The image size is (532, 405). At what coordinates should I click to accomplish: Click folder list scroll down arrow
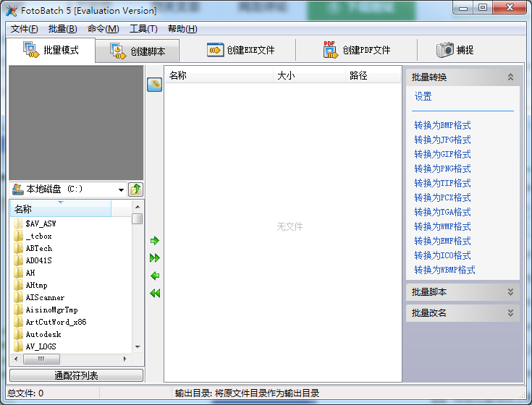(138, 346)
